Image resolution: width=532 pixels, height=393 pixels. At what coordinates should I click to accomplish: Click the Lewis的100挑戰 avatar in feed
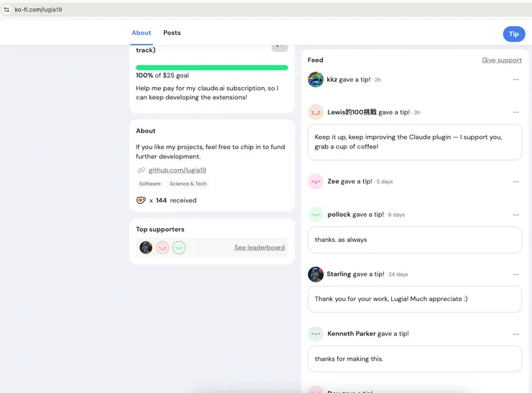(x=316, y=112)
